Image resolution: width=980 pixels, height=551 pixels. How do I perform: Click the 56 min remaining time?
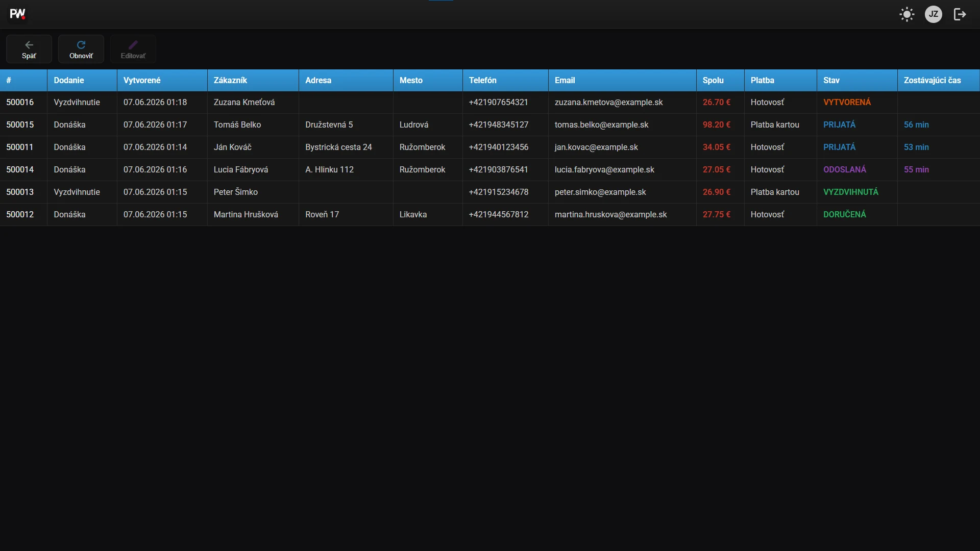click(916, 124)
